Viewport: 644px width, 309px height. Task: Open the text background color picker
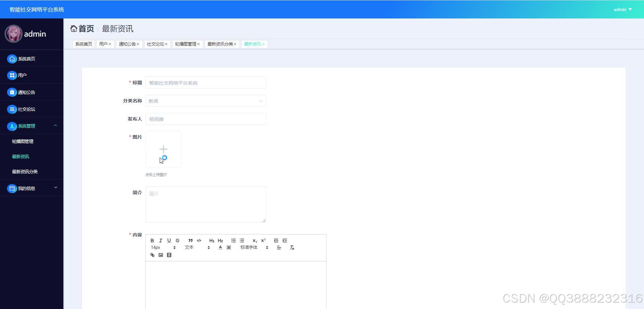point(229,248)
